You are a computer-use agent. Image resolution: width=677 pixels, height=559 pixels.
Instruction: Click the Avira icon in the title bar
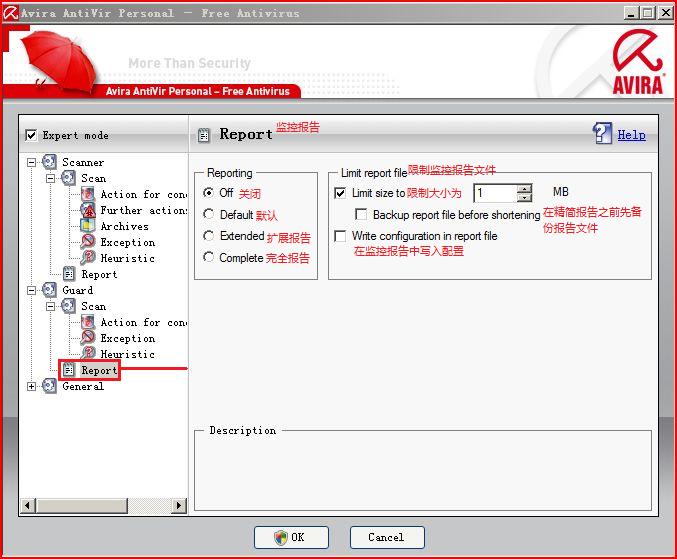10,13
